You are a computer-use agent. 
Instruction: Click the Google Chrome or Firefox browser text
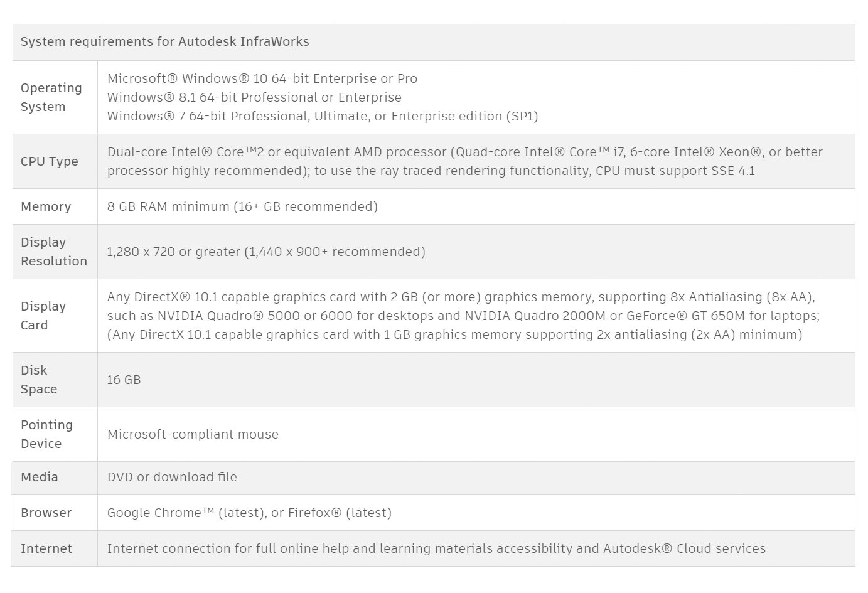pos(249,513)
